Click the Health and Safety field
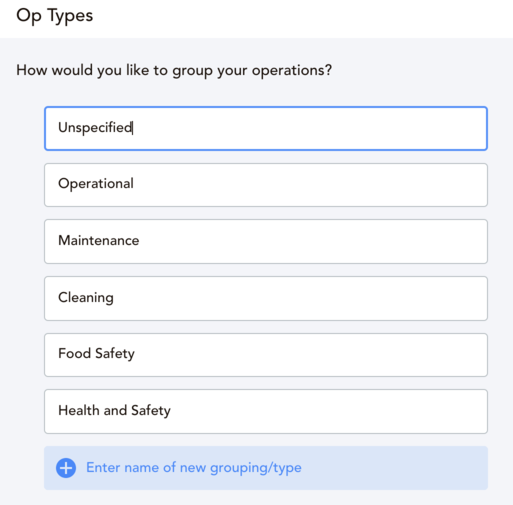The width and height of the screenshot is (513, 505). [266, 411]
